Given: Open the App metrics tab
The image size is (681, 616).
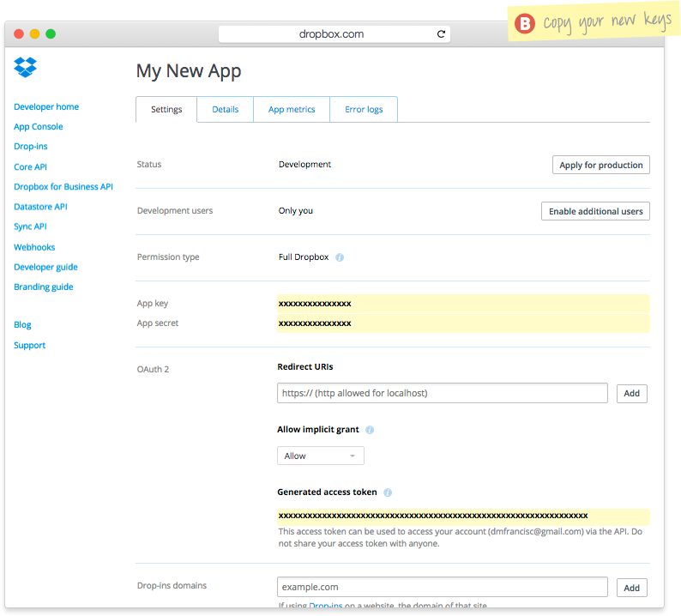Looking at the screenshot, I should [x=292, y=110].
